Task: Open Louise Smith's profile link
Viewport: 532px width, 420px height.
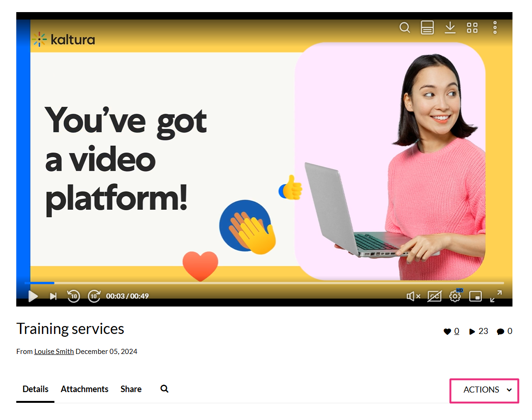Action: (x=54, y=352)
